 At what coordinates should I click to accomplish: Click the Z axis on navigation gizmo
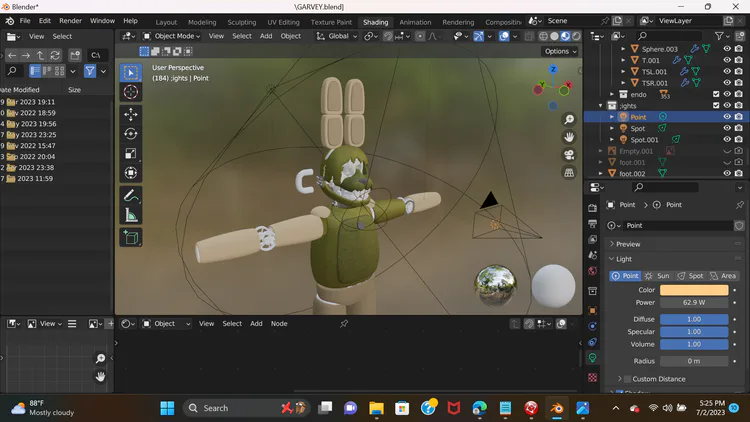click(x=553, y=69)
